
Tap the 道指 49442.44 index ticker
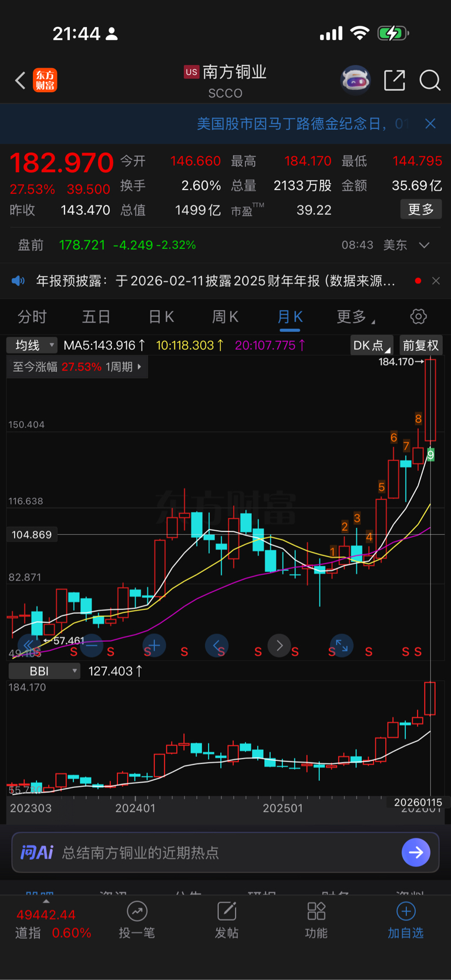pyautogui.click(x=46, y=915)
